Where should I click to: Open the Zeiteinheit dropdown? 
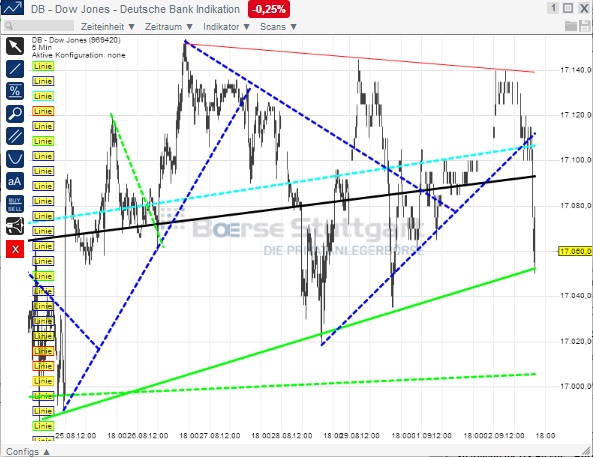tap(108, 27)
